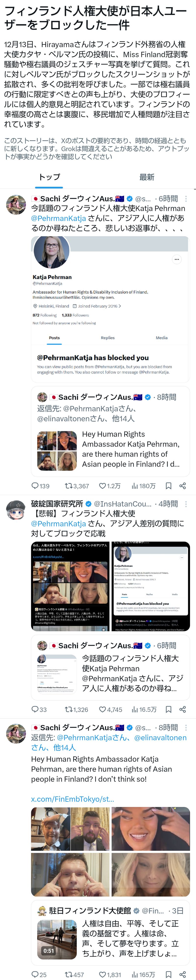This screenshot has height=980, width=196.
Task: Like the 破綻国家研究所 post with 4,745 likes
Action: [x=102, y=710]
